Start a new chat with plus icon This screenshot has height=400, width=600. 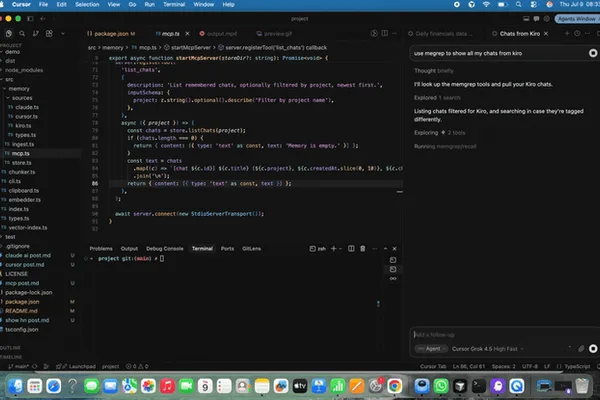[x=567, y=34]
